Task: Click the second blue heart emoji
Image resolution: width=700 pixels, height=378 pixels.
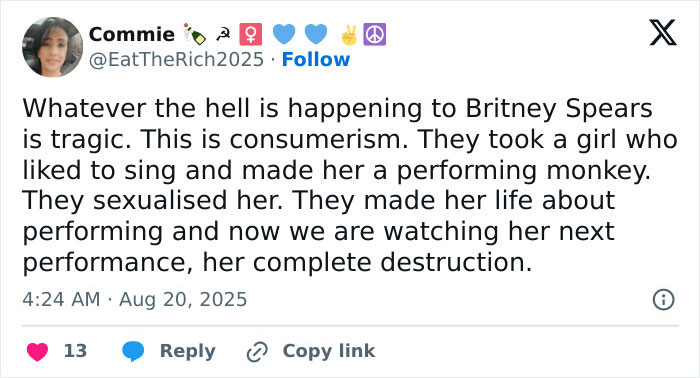Action: point(316,34)
